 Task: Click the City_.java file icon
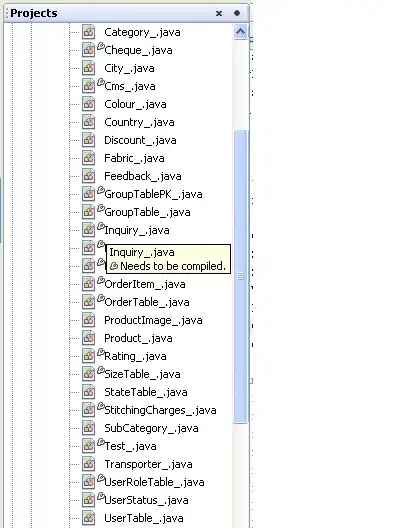[x=89, y=68]
